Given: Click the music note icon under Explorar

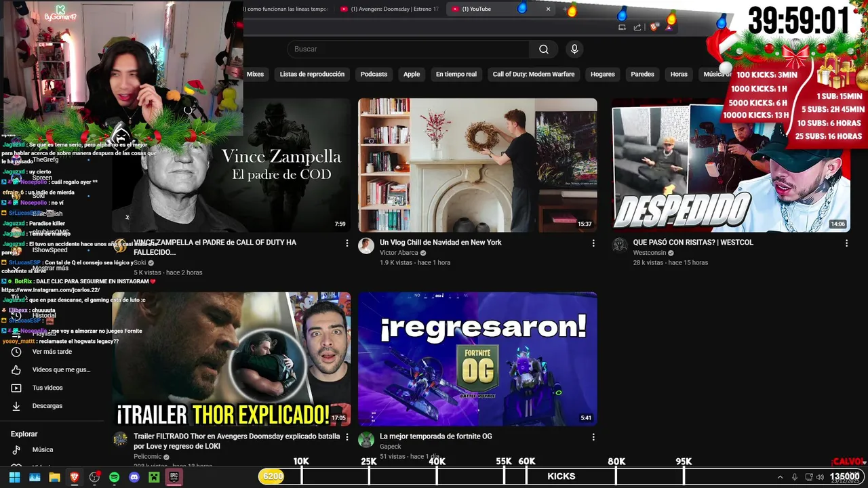Looking at the screenshot, I should [x=16, y=450].
